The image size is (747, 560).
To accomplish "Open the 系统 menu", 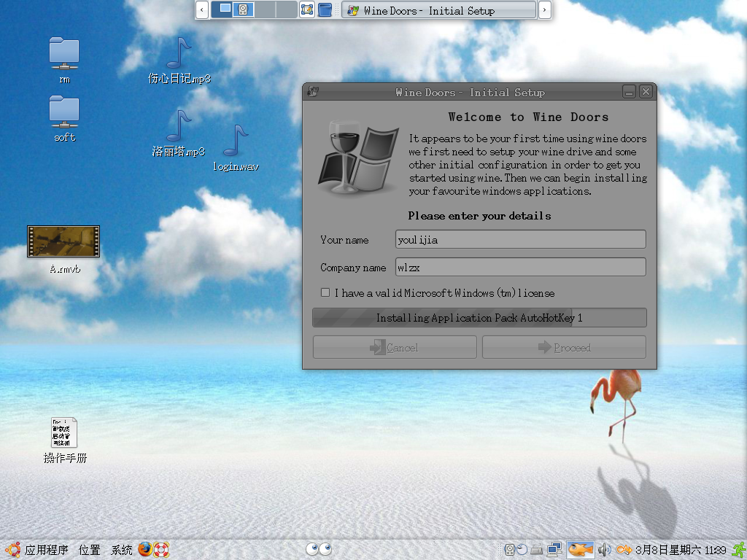I will tap(122, 550).
